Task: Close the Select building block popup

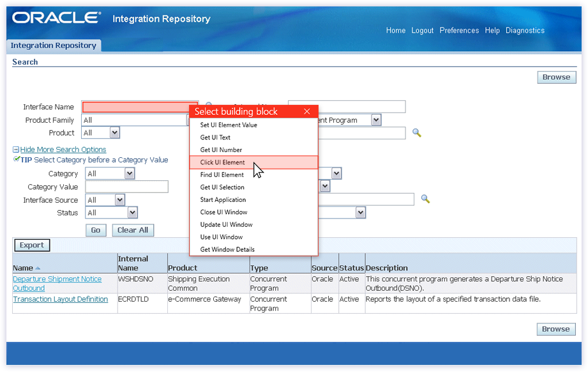Action: [x=307, y=111]
